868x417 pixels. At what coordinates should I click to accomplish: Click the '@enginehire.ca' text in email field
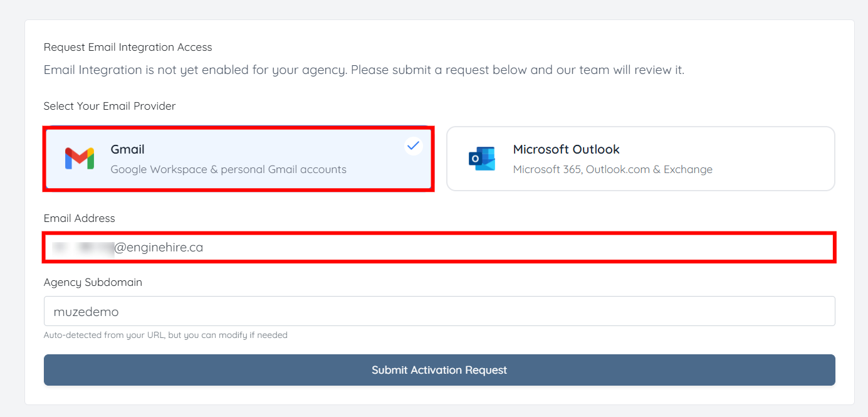tap(159, 248)
